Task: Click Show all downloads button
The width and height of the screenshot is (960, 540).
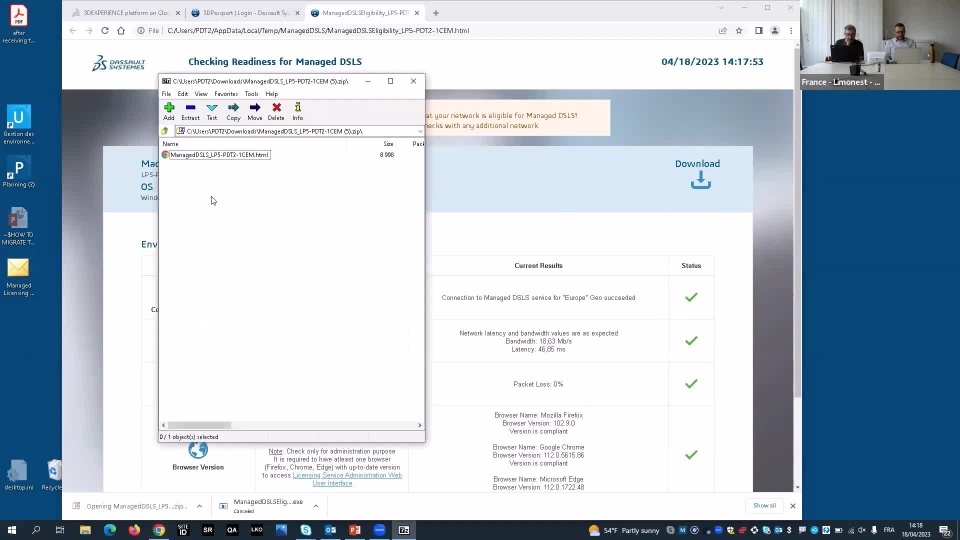Action: (x=764, y=506)
